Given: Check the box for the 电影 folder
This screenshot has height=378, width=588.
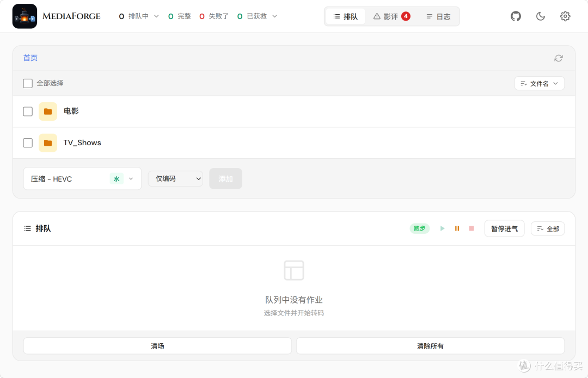Looking at the screenshot, I should (x=28, y=111).
